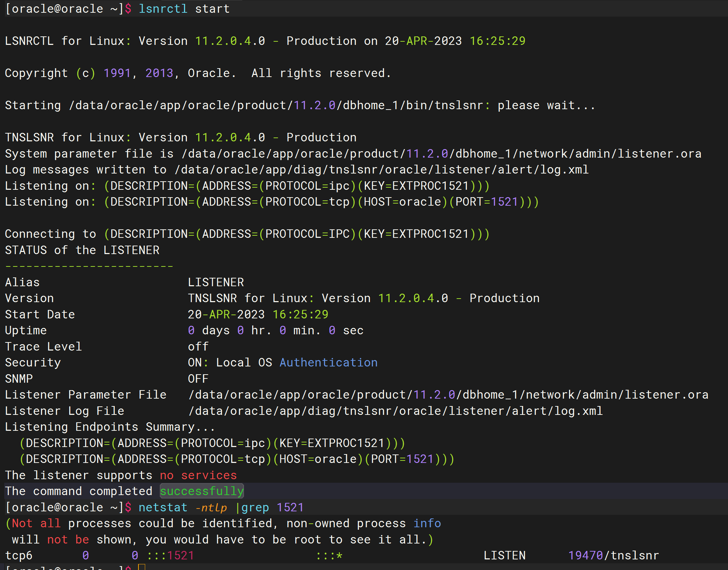Click 'Log messages written to' text
The image size is (728, 570).
pos(86,170)
